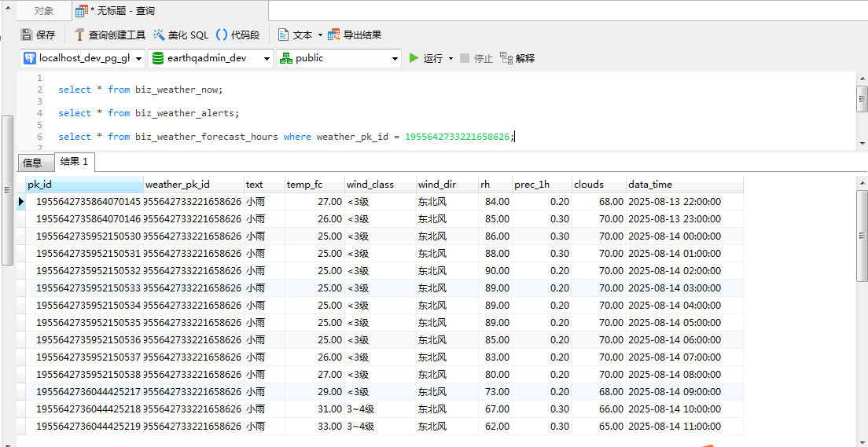The height and width of the screenshot is (447, 868).
Task: Click the results grid vertical scrollbar
Action: coord(862,236)
